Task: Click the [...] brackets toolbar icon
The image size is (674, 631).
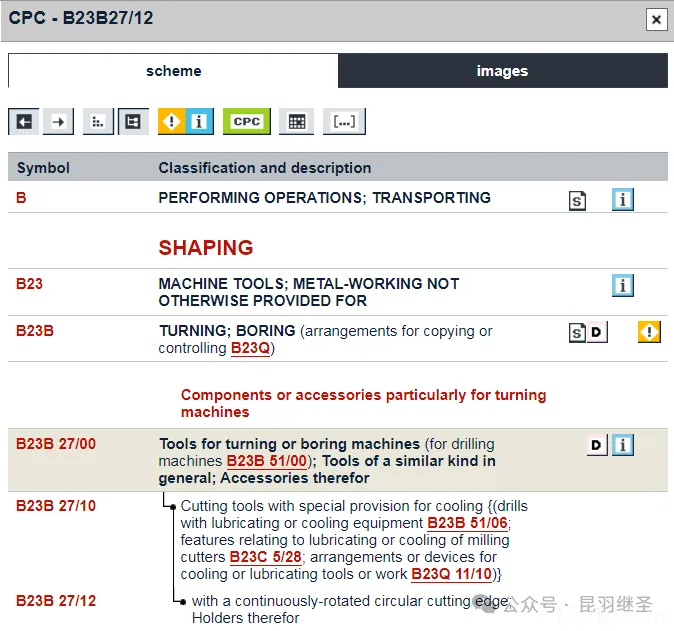Action: (344, 122)
